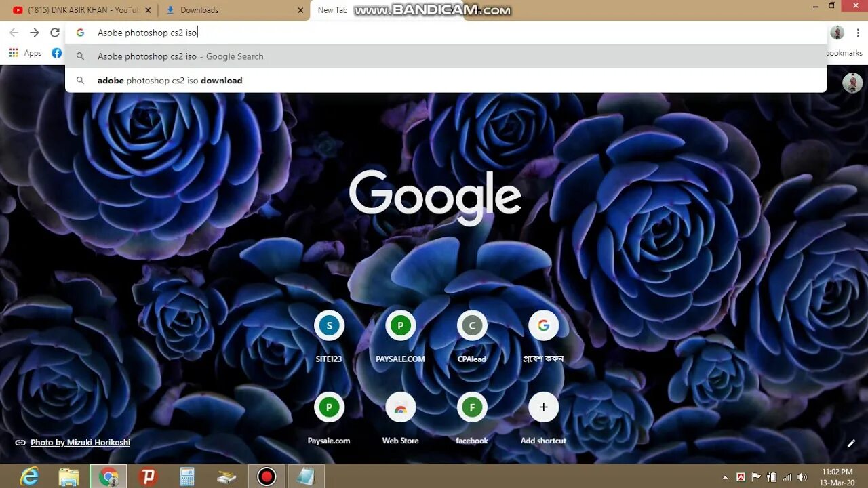Open the volume control in system tray
Viewport: 868px width, 488px height.
click(802, 477)
